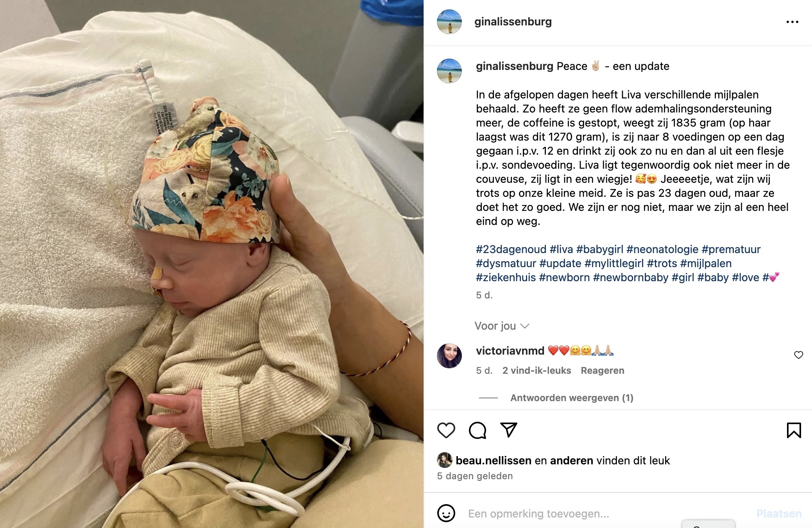Viewport: 812px width, 528px height.
Task: Save the post with the bookmark icon
Action: pyautogui.click(x=794, y=430)
